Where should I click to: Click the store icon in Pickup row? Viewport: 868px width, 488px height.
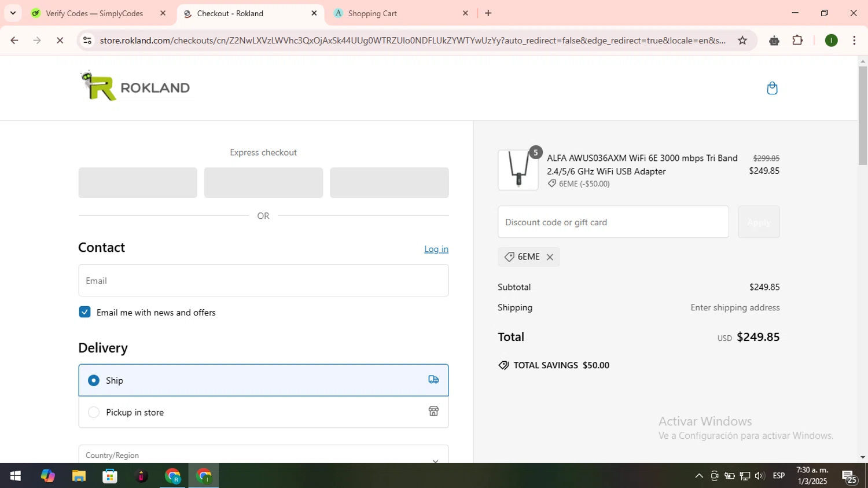click(x=433, y=412)
